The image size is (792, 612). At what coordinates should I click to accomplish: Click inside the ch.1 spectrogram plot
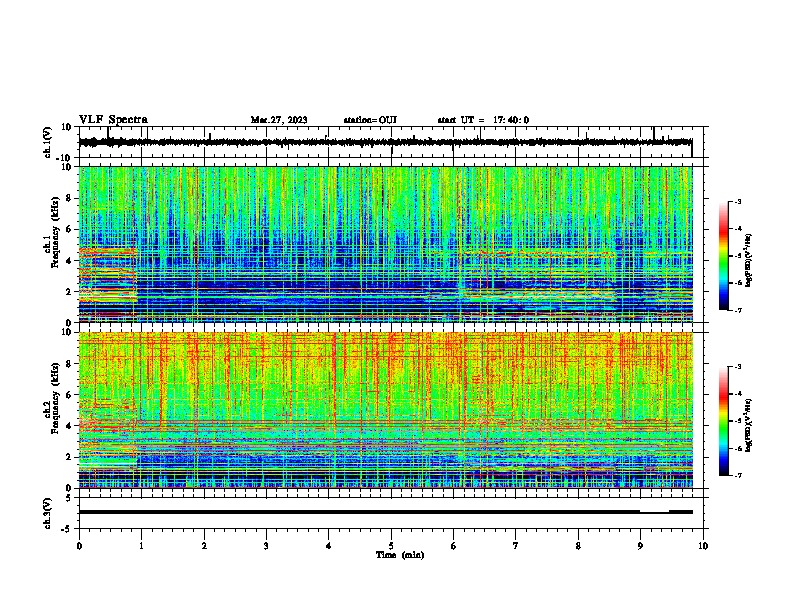pyautogui.click(x=385, y=244)
